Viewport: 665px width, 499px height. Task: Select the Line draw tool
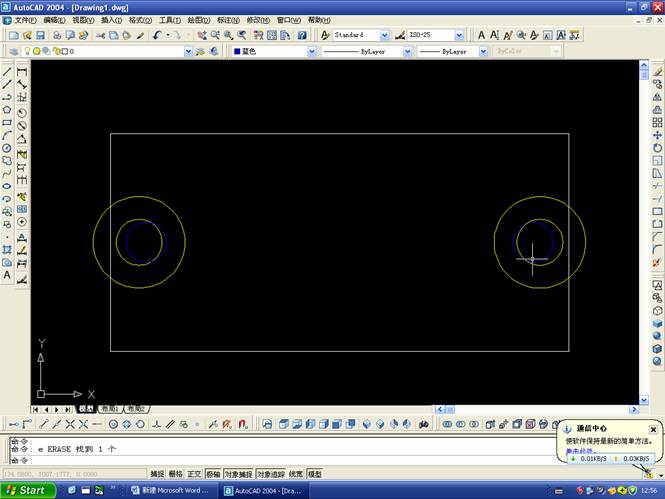7,72
